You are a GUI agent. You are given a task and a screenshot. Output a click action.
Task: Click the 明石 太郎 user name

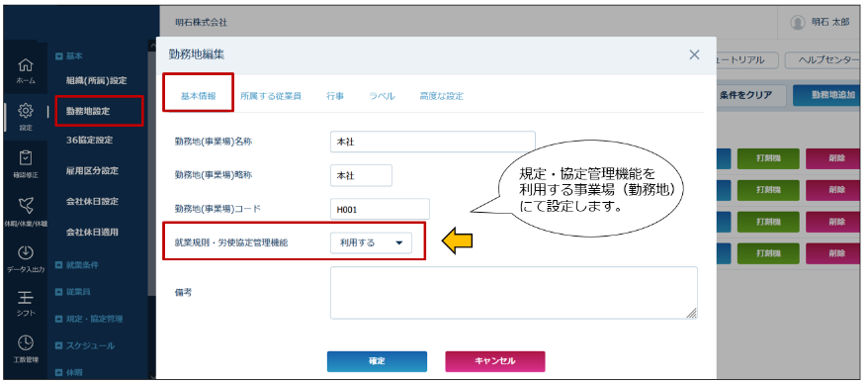(829, 23)
